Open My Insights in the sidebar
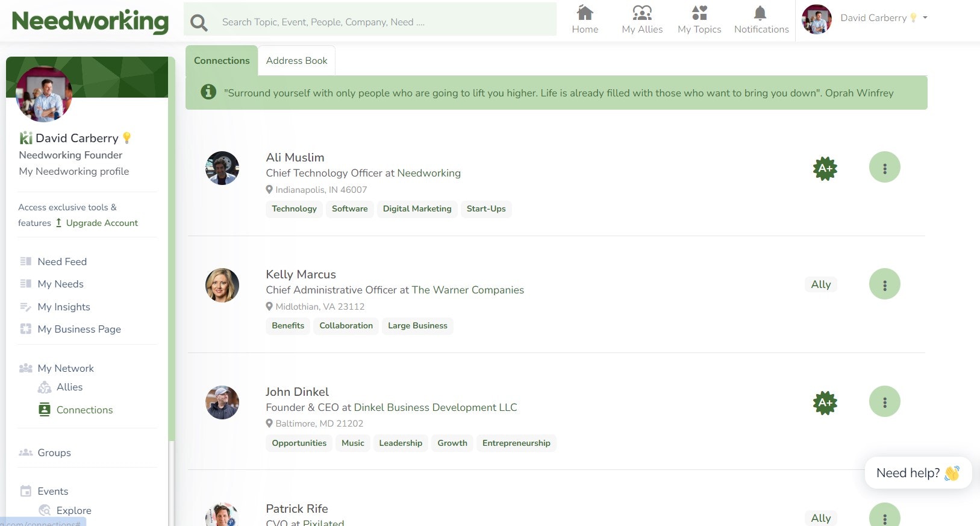The height and width of the screenshot is (526, 980). click(x=64, y=307)
